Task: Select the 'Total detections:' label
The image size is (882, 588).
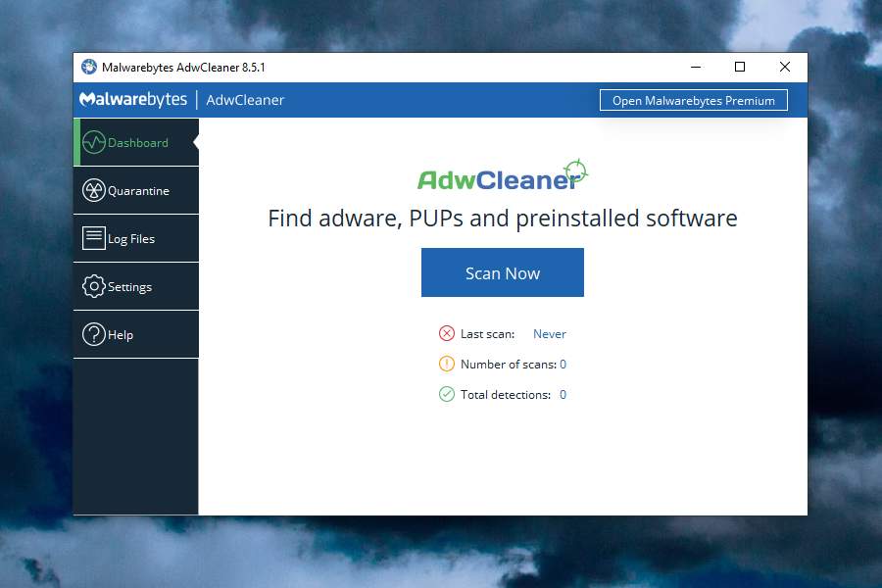Action: (x=506, y=394)
